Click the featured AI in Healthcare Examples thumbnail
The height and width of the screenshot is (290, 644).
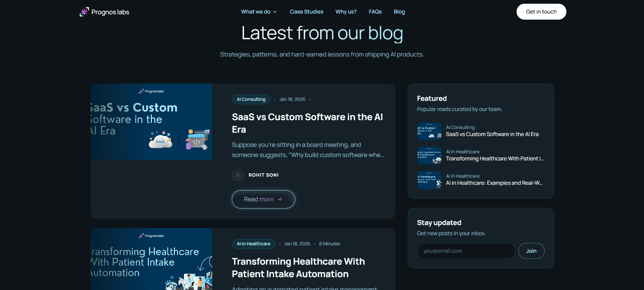429,180
